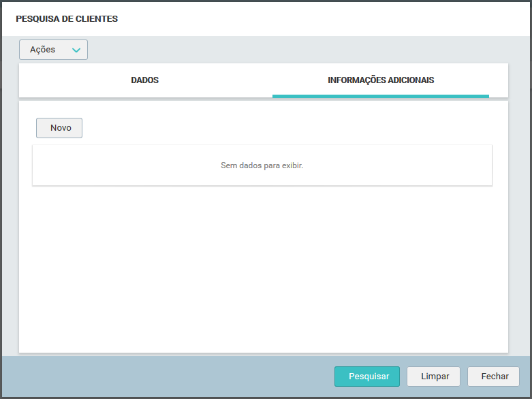Click the PESQUISA DE CLIENTES title
Image resolution: width=532 pixels, height=399 pixels.
67,18
